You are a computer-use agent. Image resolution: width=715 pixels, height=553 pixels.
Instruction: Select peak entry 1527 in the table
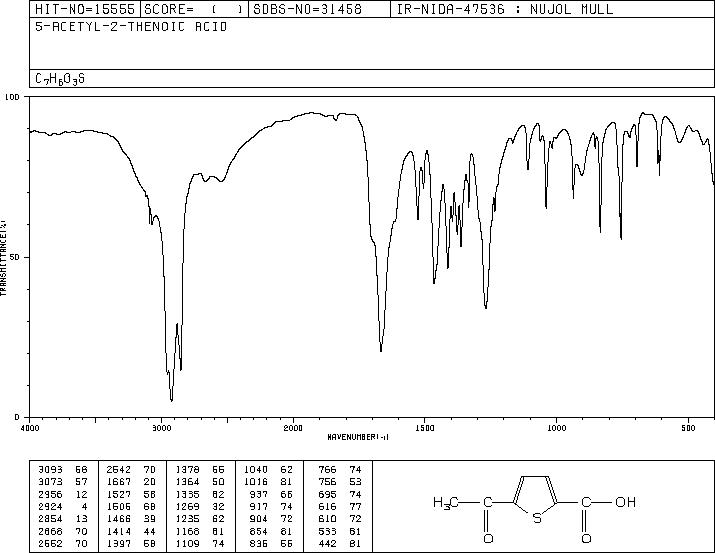tap(119, 494)
